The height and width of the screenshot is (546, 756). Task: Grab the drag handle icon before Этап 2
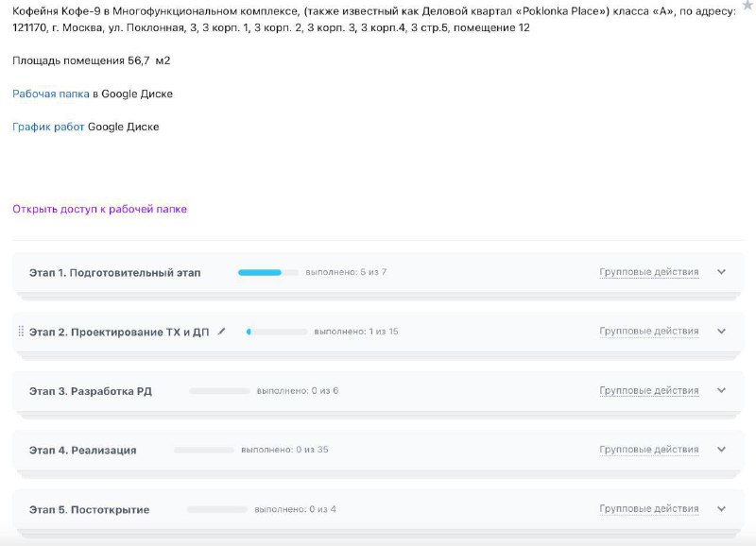click(x=21, y=332)
